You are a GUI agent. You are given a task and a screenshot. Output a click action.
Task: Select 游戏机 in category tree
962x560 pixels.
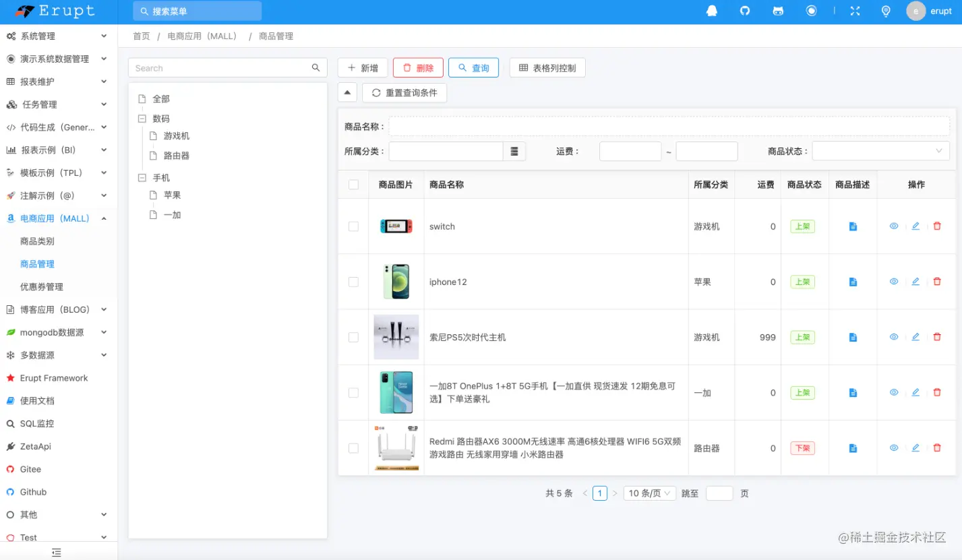click(x=177, y=136)
